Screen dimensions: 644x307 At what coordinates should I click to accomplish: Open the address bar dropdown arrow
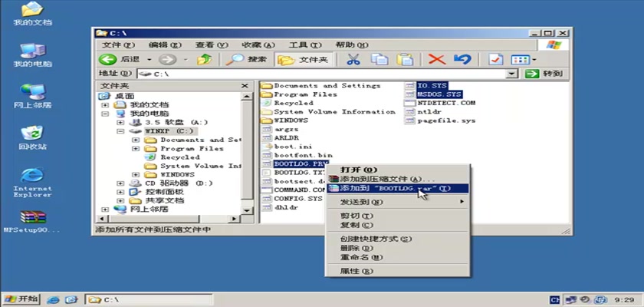[x=511, y=74]
